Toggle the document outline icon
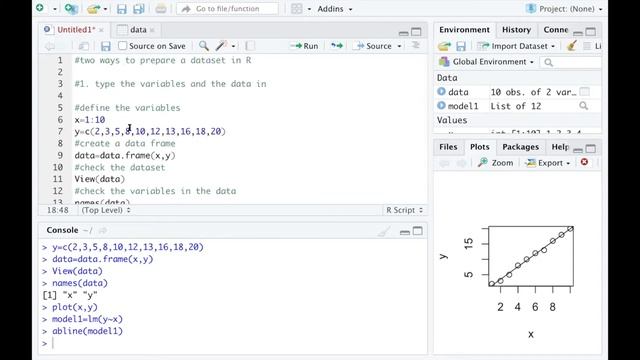 click(x=416, y=45)
